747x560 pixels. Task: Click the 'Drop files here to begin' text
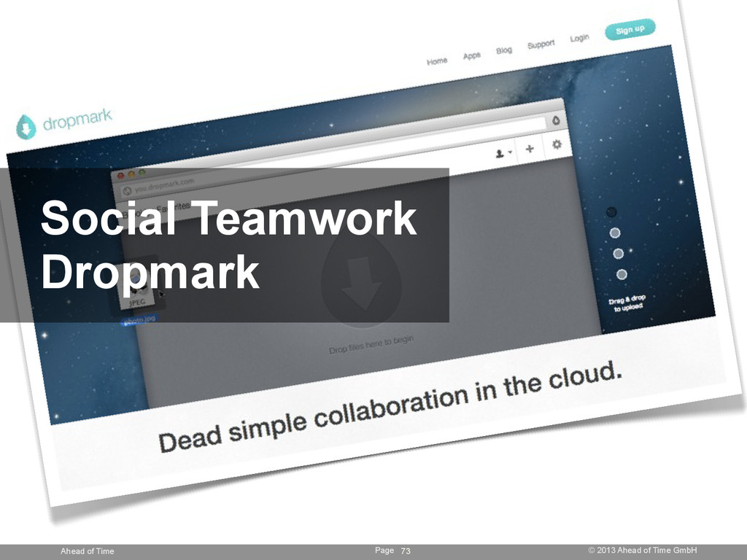[371, 344]
